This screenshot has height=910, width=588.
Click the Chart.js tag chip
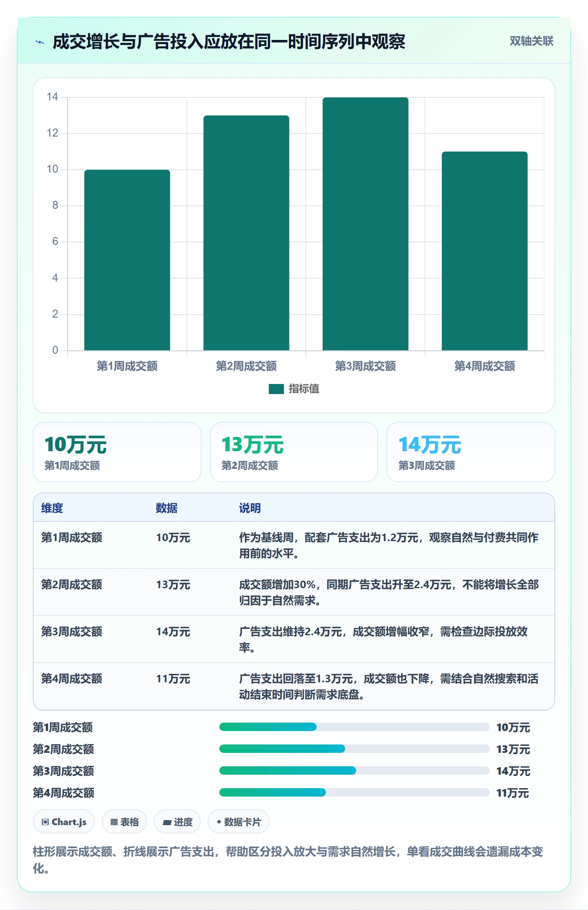click(64, 821)
